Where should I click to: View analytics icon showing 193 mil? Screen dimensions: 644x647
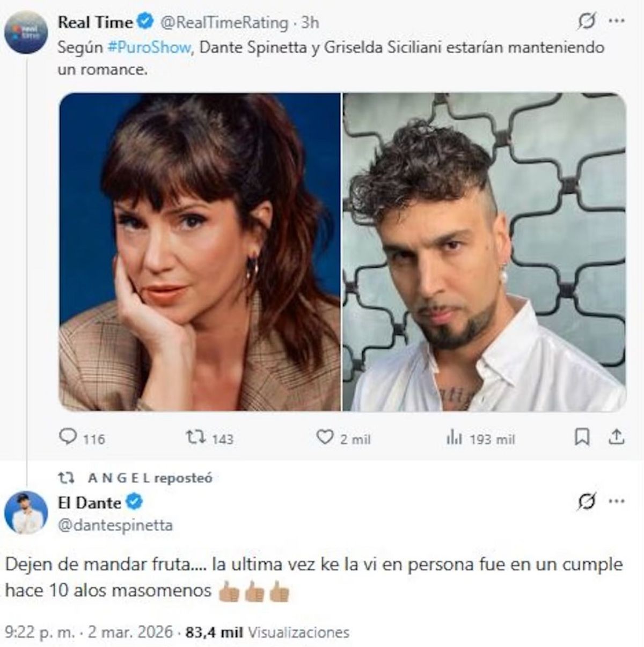tap(454, 438)
